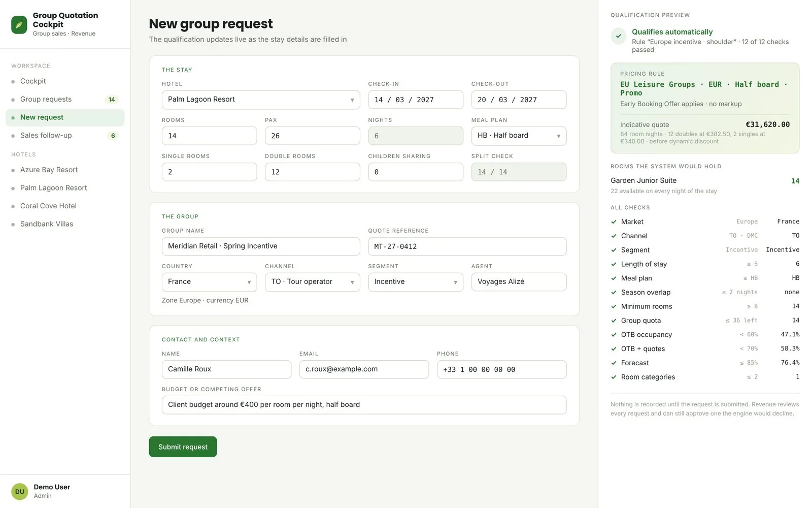
Task: Click the Submit request button
Action: [183, 447]
